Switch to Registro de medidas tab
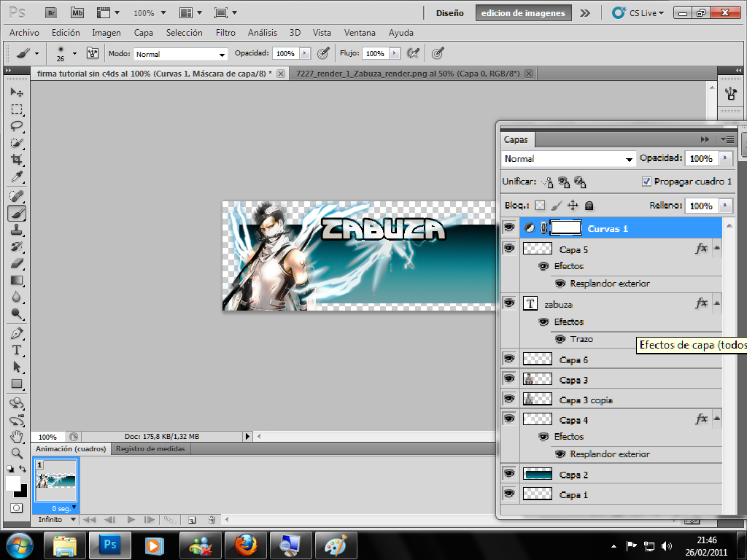 [x=150, y=448]
